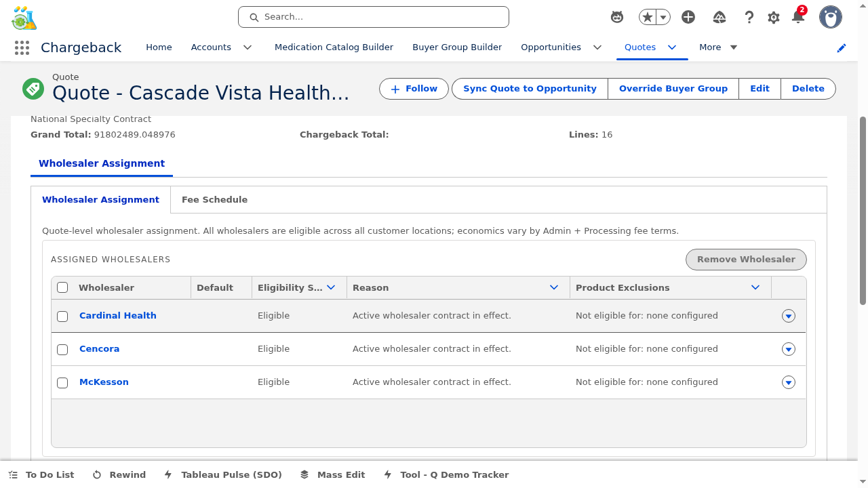Click the Rewind utility bar icon
This screenshot has width=868, height=488.
coord(97,475)
